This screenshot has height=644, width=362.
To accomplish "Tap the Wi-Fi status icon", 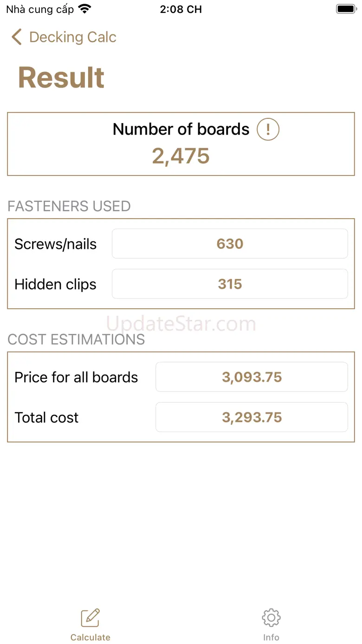I will point(84,9).
